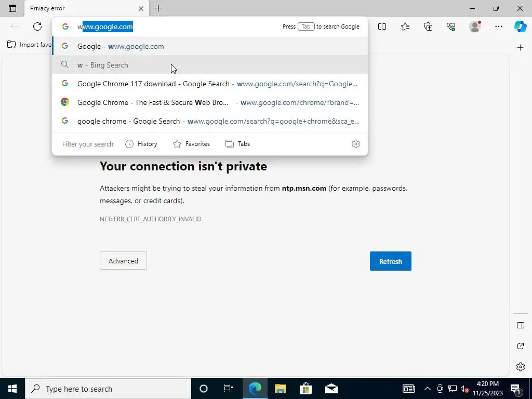
Task: Click the News and interests taskbar icon
Action: coord(408,389)
